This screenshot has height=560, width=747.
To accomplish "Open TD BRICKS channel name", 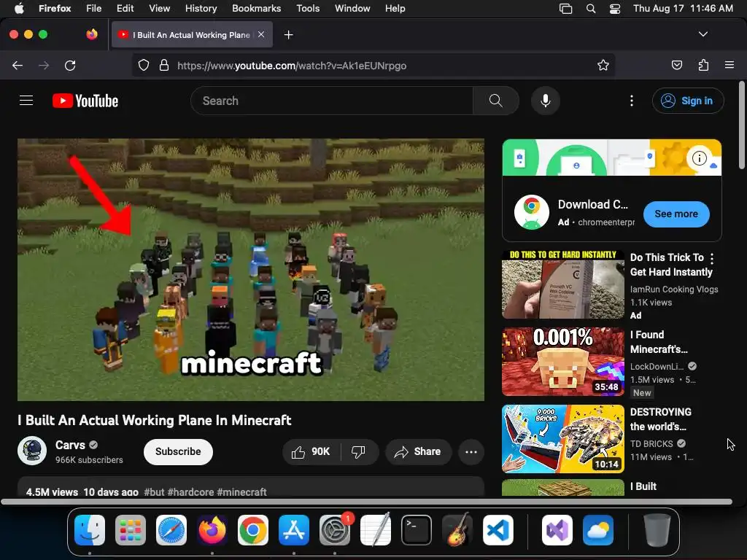I will [651, 443].
